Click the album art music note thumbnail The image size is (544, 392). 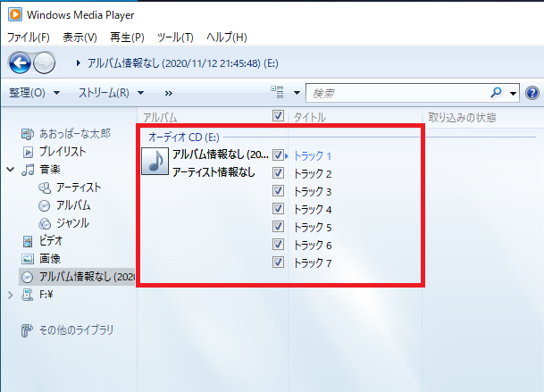155,161
